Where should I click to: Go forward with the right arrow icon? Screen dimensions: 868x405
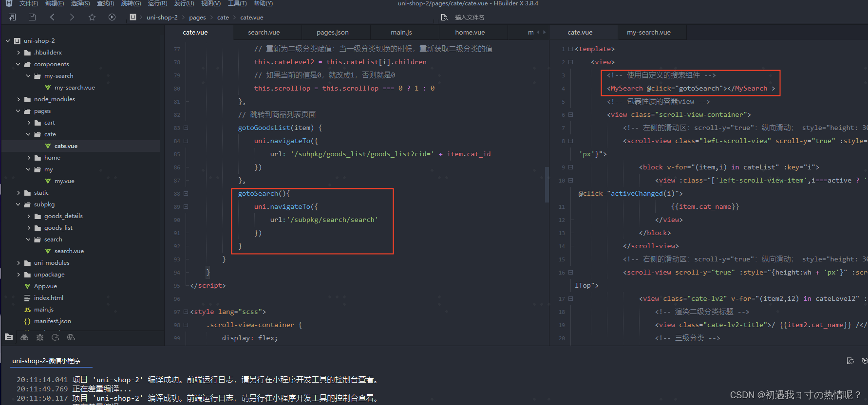click(72, 17)
